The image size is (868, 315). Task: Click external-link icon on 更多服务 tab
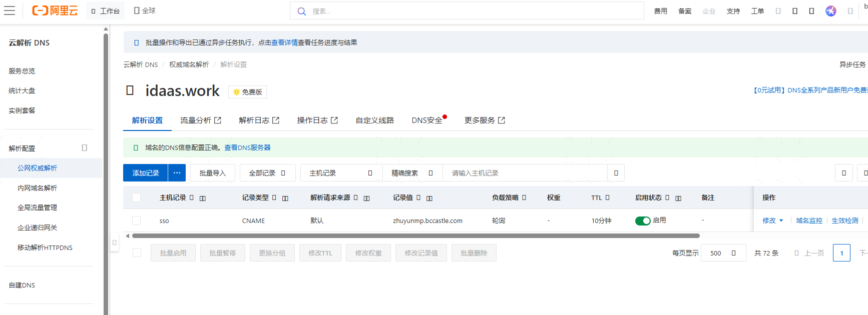pyautogui.click(x=502, y=120)
